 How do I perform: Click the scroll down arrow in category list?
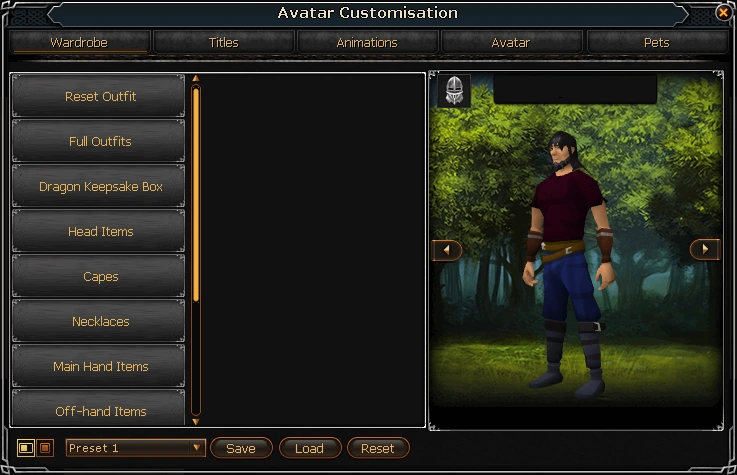196,421
